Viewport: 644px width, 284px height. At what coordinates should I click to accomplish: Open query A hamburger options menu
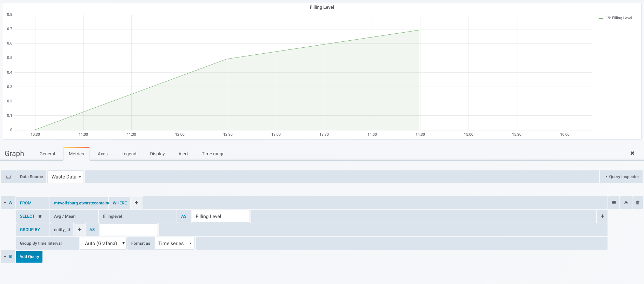[x=614, y=203]
